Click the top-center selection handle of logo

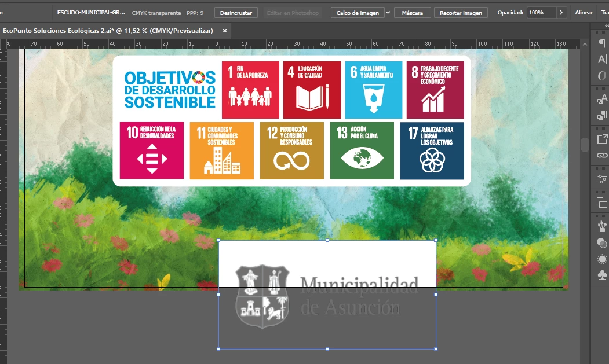[x=327, y=240]
